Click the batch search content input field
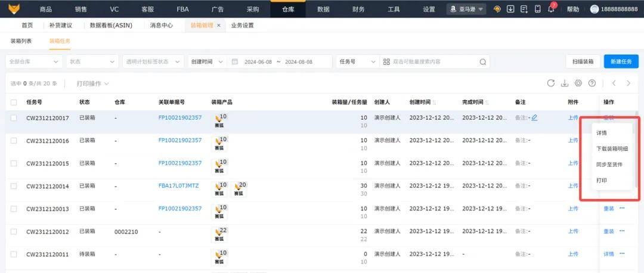The image size is (644, 273). tap(435, 62)
